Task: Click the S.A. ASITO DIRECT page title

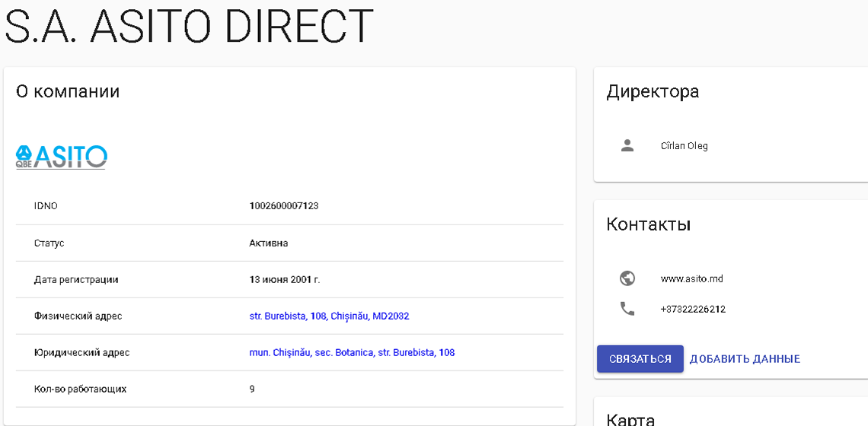Action: [x=189, y=27]
